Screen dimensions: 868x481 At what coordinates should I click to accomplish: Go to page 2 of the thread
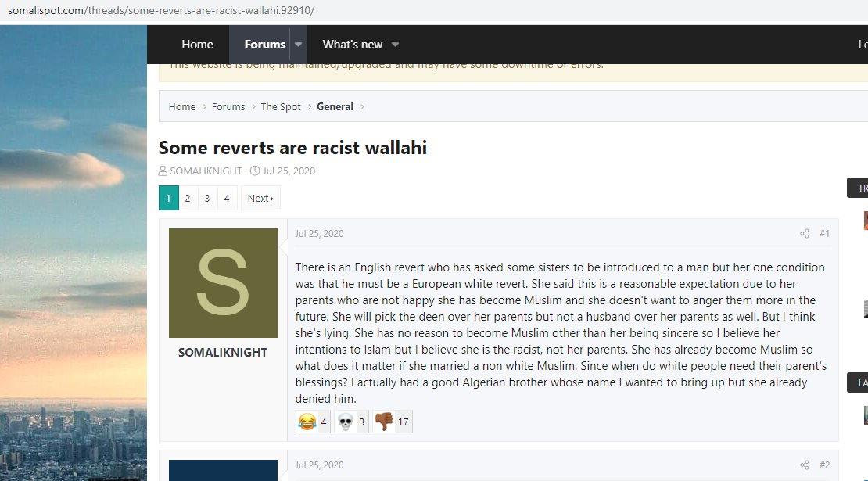188,198
